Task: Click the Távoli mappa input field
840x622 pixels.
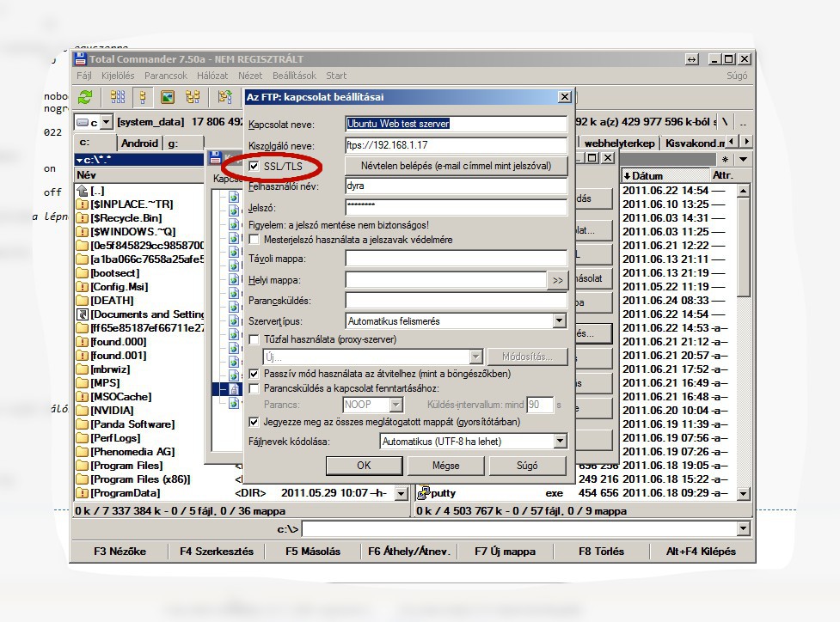Action: point(456,259)
